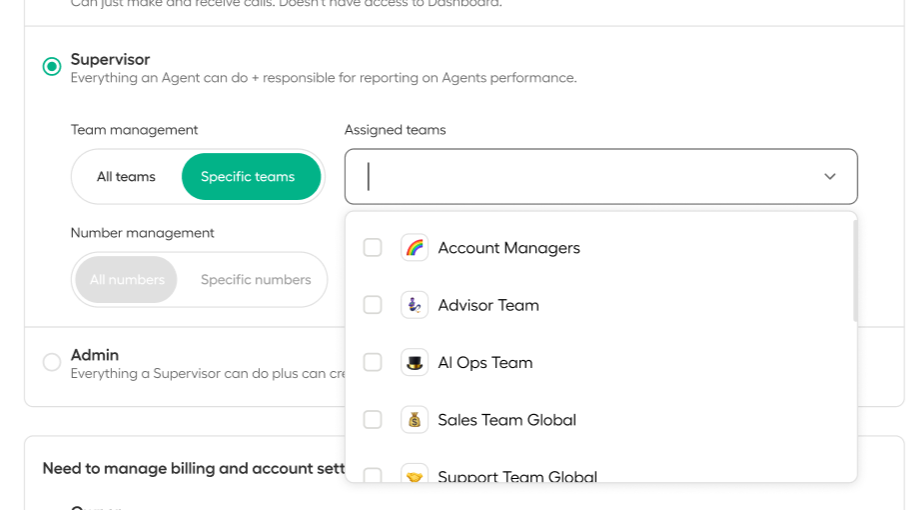Focus the Assigned teams search field

click(587, 176)
